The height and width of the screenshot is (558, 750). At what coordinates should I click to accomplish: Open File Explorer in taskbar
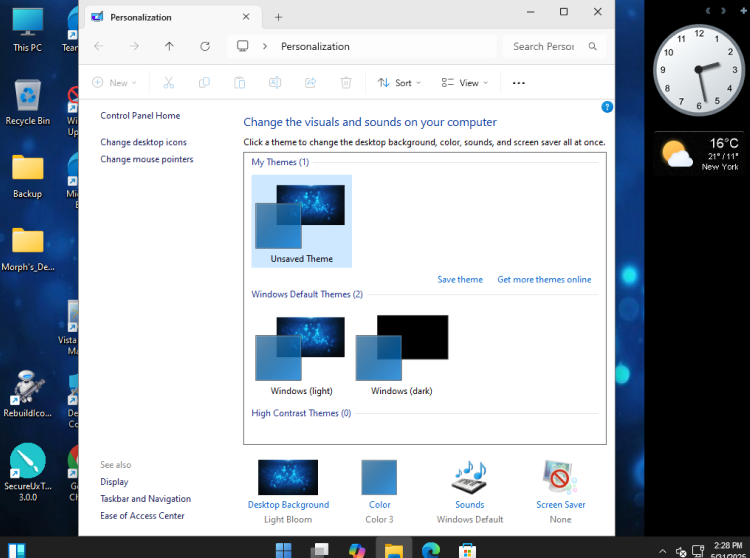[x=394, y=550]
